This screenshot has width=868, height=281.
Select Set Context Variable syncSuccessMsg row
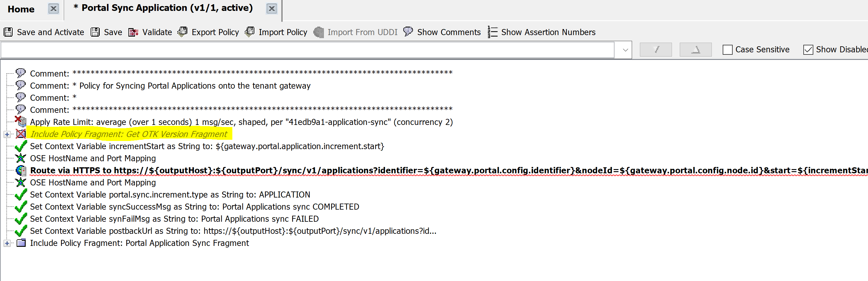point(195,207)
